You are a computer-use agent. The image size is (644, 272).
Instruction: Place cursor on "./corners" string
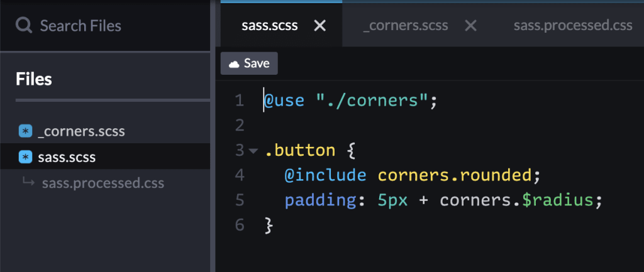click(x=373, y=101)
